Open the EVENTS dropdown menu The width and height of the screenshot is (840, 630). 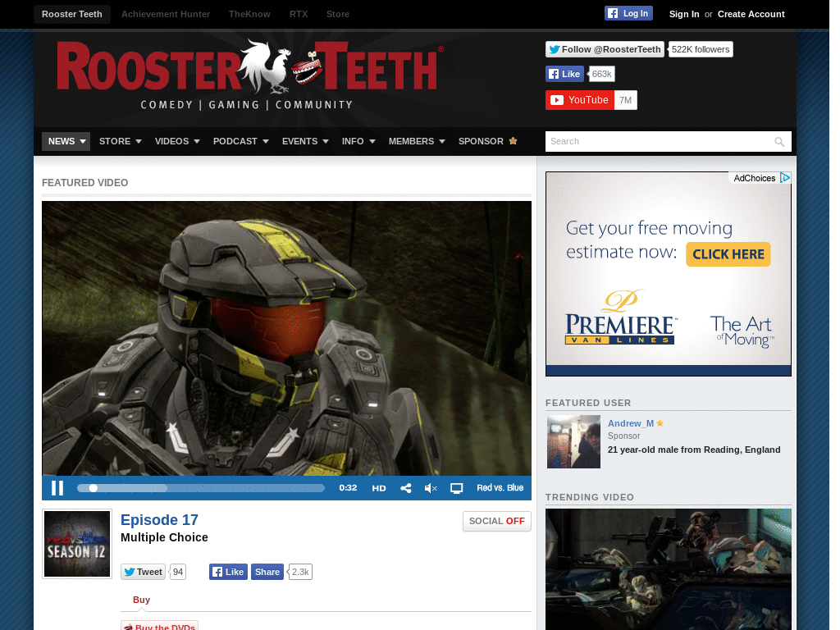[305, 141]
